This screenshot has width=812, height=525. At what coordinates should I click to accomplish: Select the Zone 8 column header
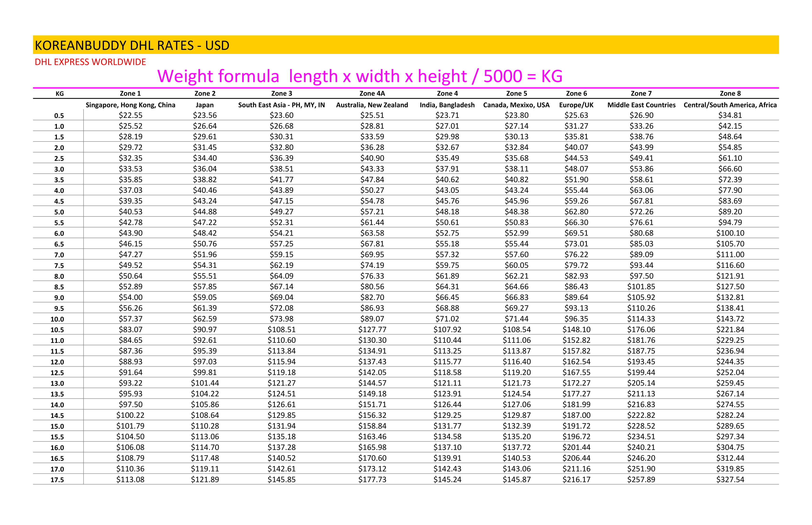730,93
